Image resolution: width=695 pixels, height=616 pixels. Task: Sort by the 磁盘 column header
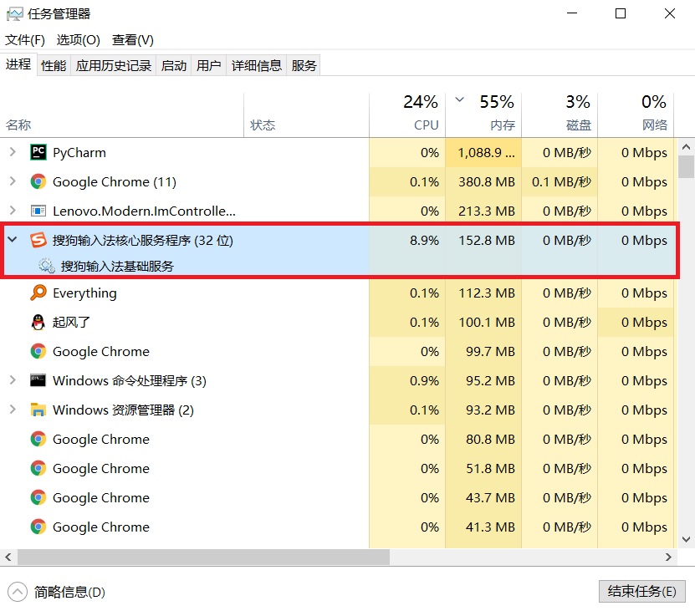[x=560, y=115]
